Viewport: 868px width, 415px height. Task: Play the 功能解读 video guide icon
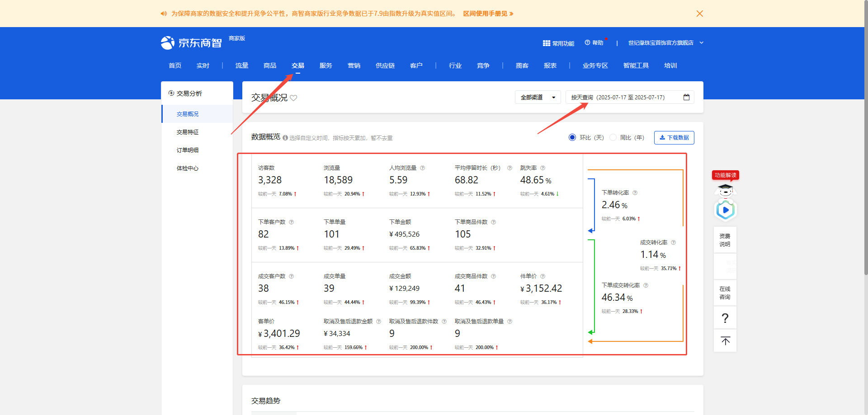coord(725,210)
